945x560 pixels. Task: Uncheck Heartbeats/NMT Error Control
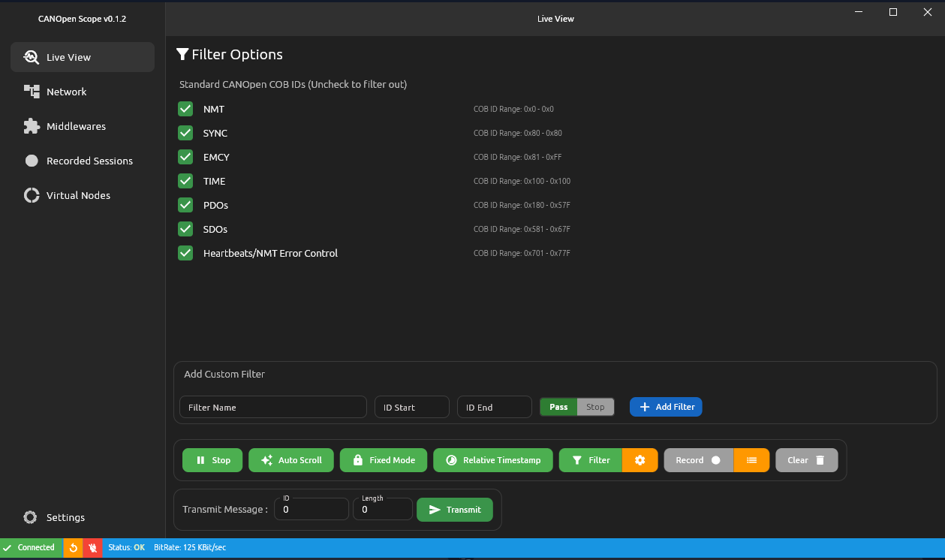pyautogui.click(x=185, y=253)
